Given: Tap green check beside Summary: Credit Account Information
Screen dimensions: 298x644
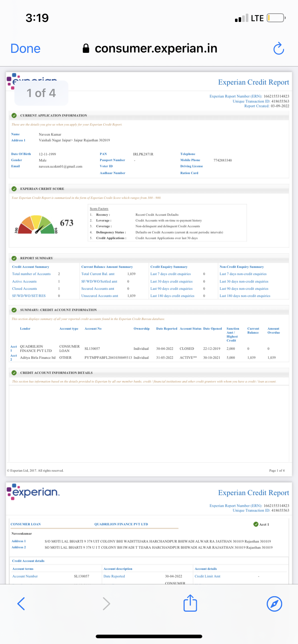Looking at the screenshot, I should 14,310.
